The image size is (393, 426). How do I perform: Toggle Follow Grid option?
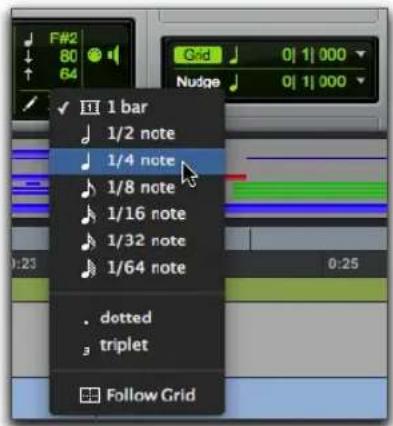click(137, 395)
